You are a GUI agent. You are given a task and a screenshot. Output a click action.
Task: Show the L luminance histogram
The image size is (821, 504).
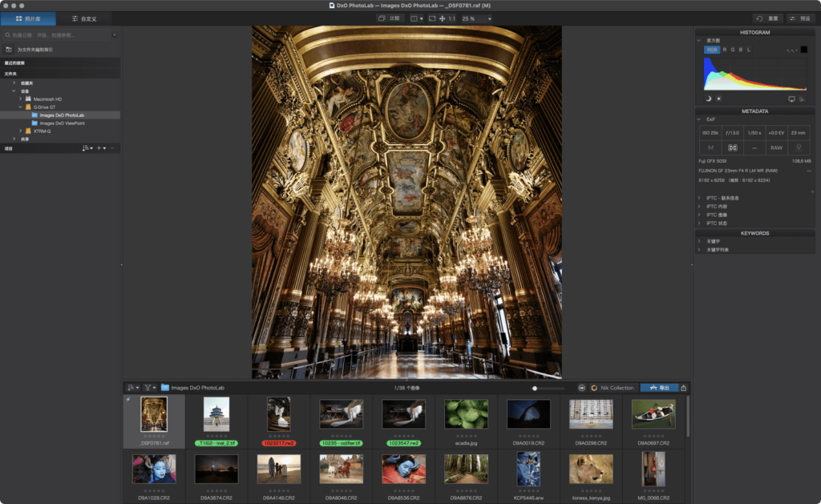pos(749,50)
